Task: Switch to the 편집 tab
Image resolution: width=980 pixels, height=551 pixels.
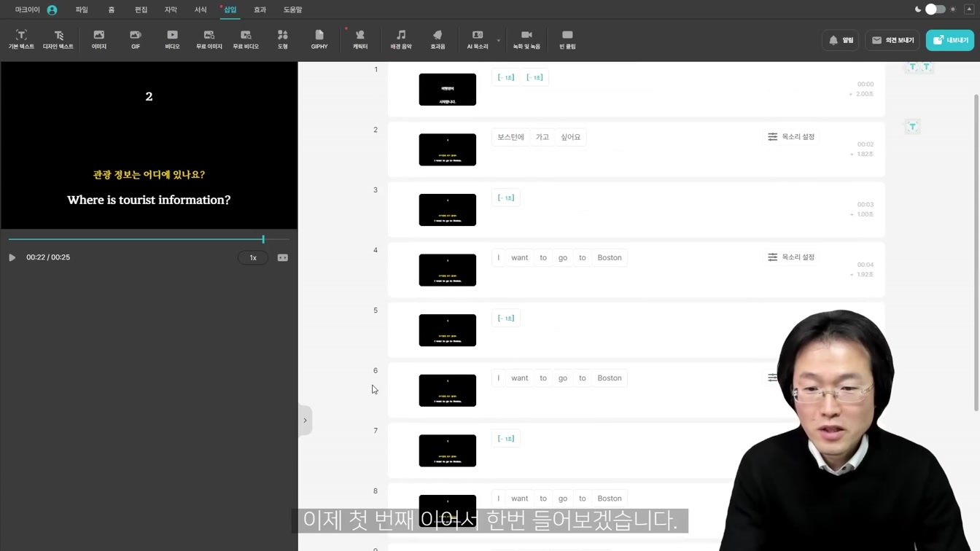Action: pos(141,10)
